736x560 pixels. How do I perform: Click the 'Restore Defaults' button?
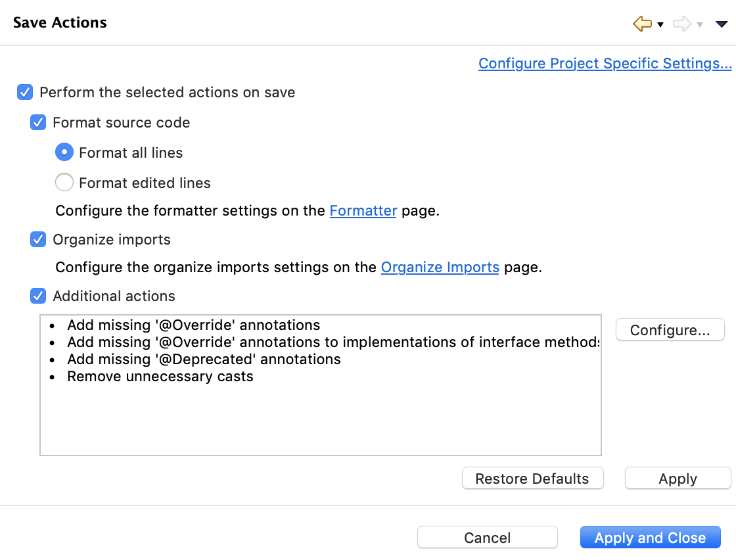pyautogui.click(x=532, y=478)
